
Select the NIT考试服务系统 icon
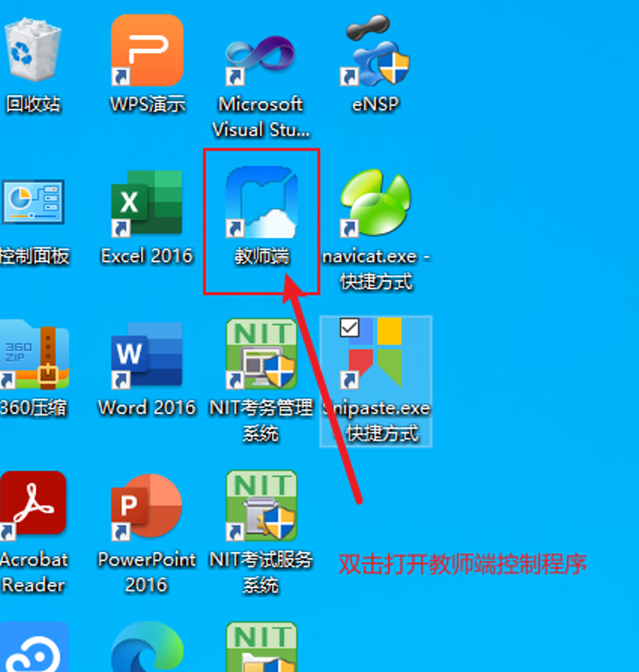(261, 506)
